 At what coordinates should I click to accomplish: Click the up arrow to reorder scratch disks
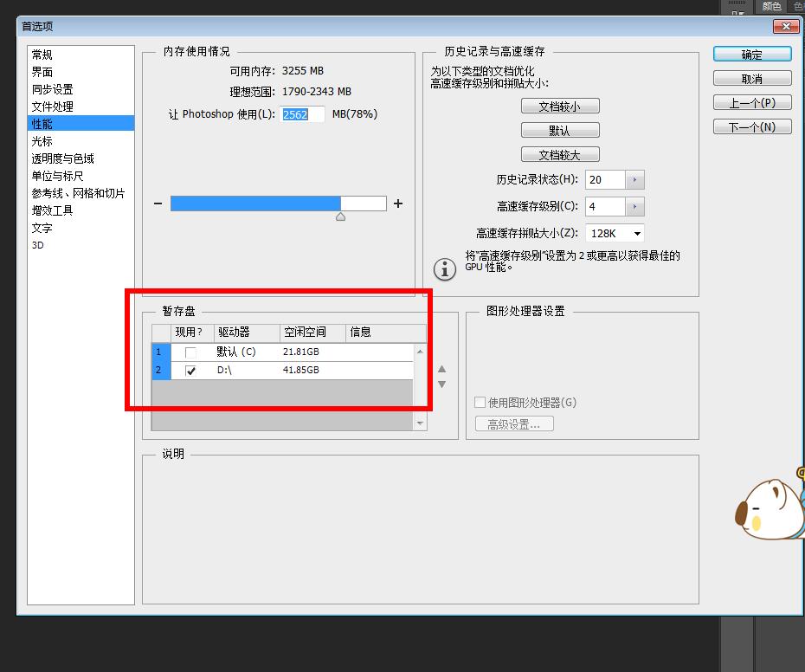coord(441,368)
